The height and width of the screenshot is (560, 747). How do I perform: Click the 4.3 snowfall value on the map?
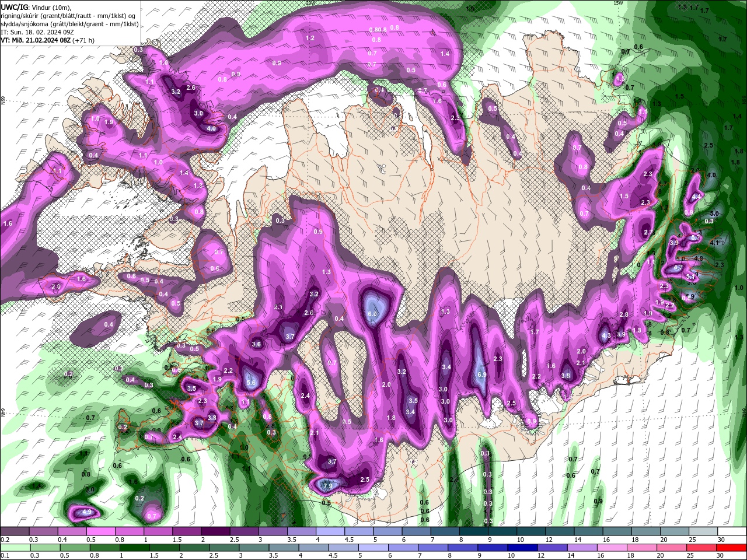click(606, 335)
